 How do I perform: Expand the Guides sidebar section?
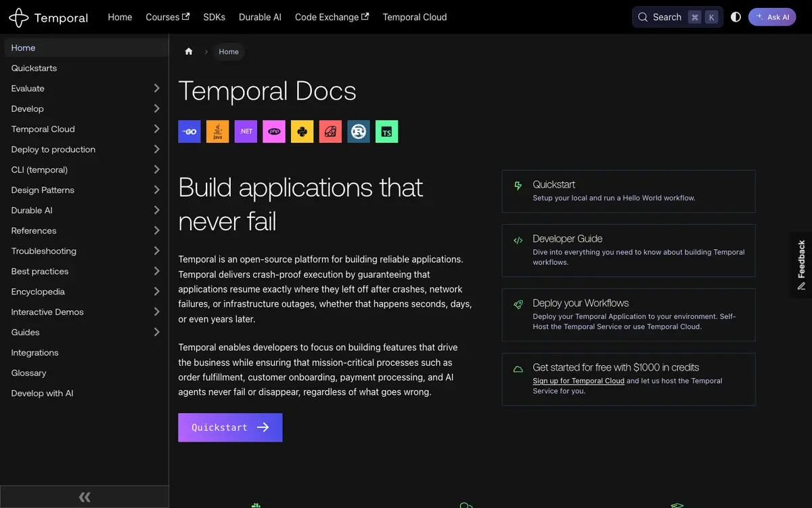pyautogui.click(x=156, y=332)
